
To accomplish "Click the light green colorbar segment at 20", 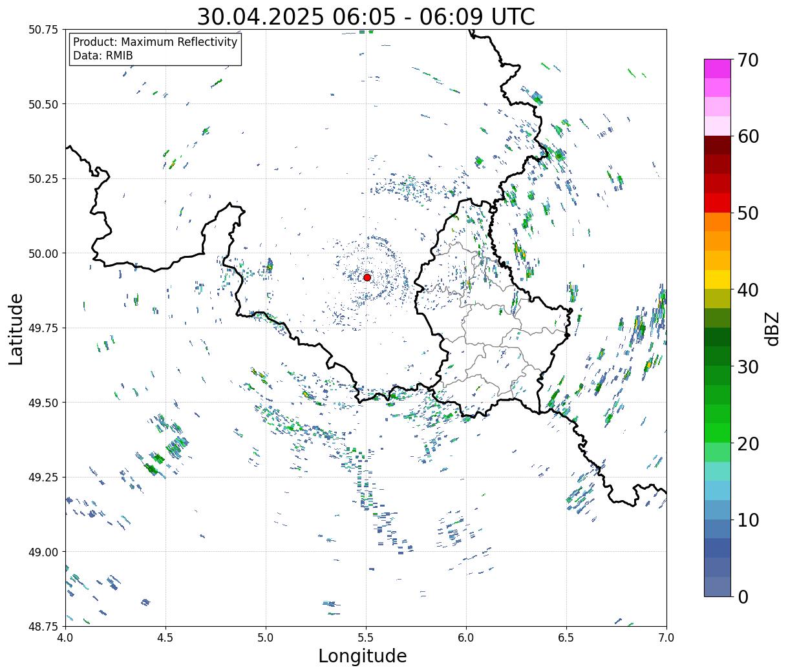I will click(x=718, y=452).
